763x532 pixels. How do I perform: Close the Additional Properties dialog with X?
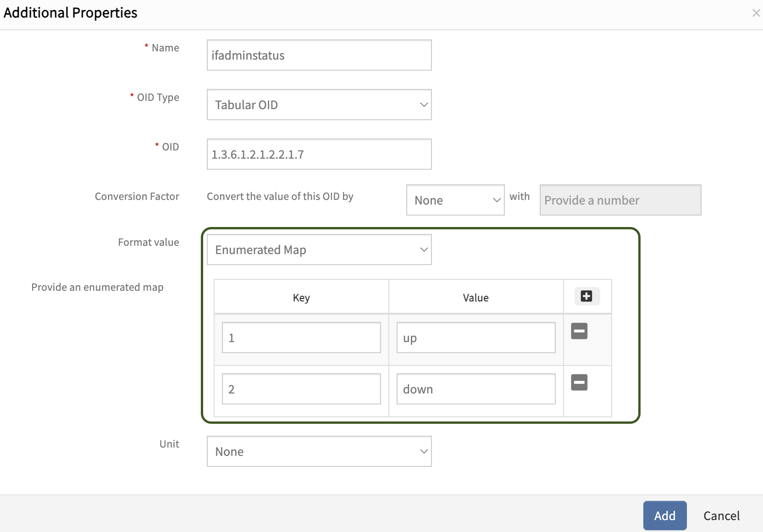click(x=756, y=13)
